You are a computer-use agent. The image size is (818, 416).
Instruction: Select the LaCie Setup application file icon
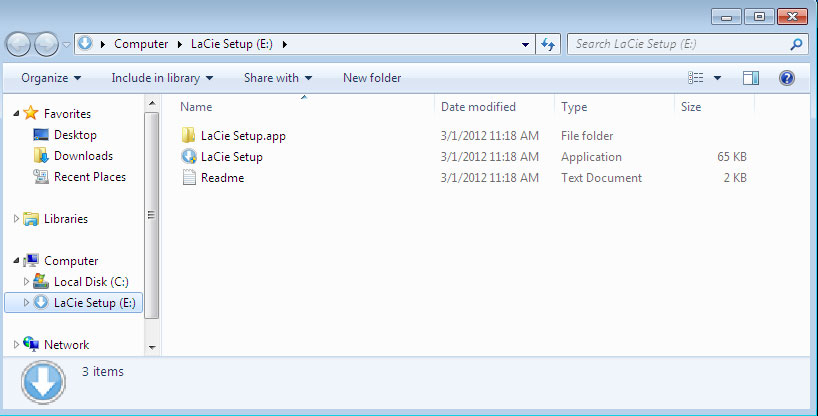click(189, 157)
